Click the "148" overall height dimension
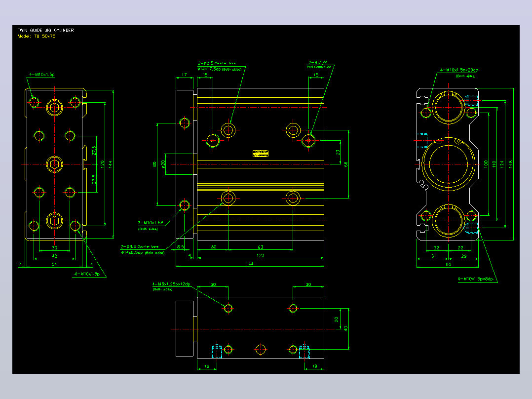532x399 pixels. (510, 164)
